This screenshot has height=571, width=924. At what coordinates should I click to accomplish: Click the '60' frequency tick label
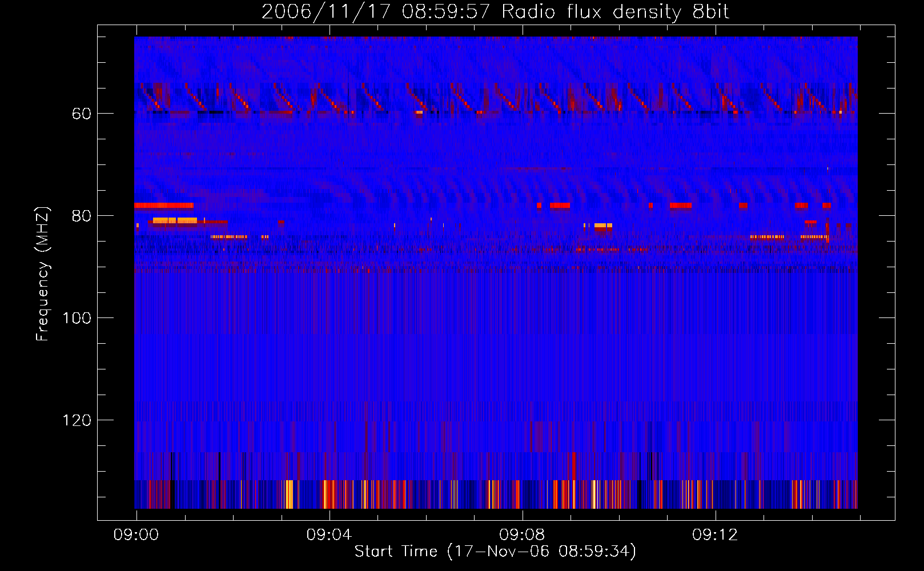click(82, 114)
